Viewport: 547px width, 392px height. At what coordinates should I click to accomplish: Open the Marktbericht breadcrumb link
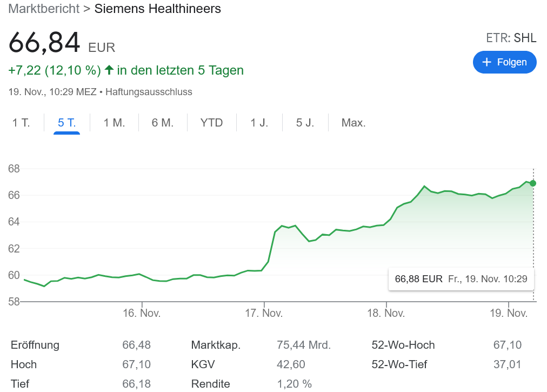coord(43,9)
